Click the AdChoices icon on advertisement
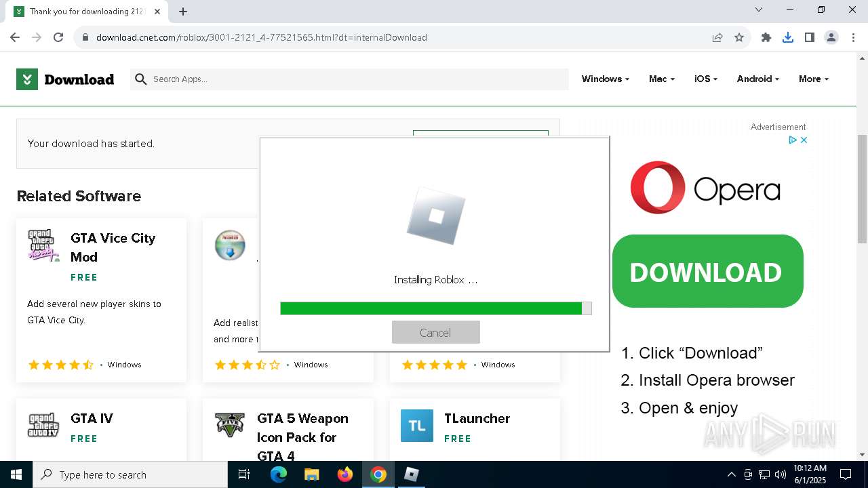 tap(792, 140)
